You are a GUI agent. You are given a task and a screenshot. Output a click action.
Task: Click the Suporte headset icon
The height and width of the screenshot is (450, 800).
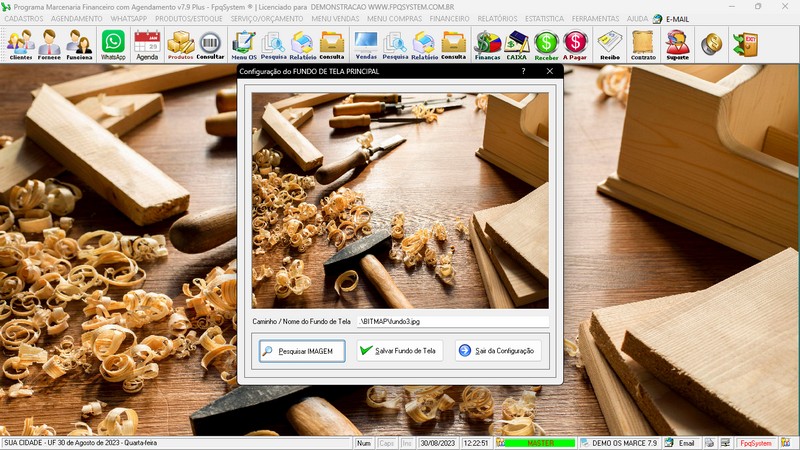pyautogui.click(x=677, y=44)
